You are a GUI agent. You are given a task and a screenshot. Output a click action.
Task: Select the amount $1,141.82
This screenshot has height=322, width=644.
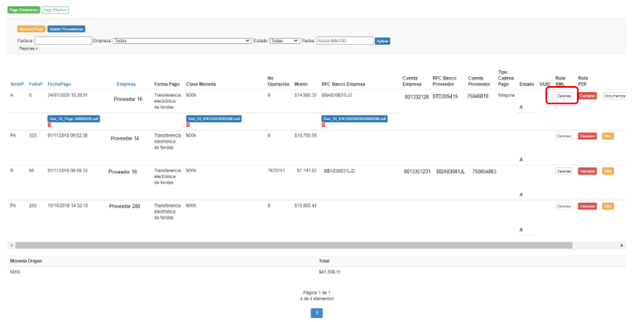click(x=306, y=171)
